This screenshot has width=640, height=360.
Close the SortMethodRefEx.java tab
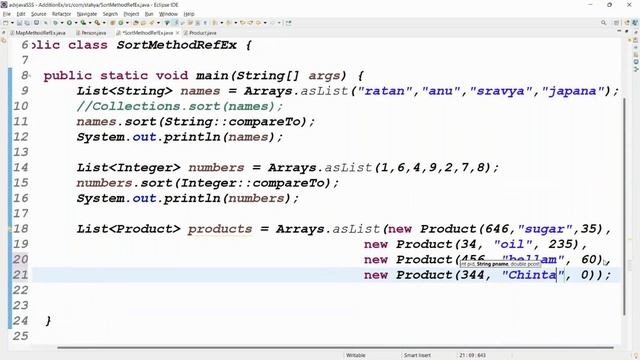click(x=178, y=33)
